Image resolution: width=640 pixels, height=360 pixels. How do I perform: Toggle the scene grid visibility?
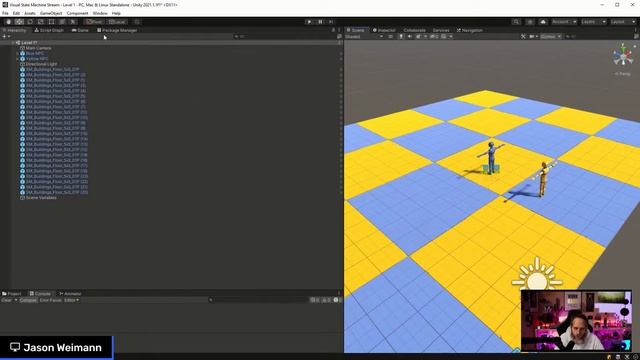(443, 36)
